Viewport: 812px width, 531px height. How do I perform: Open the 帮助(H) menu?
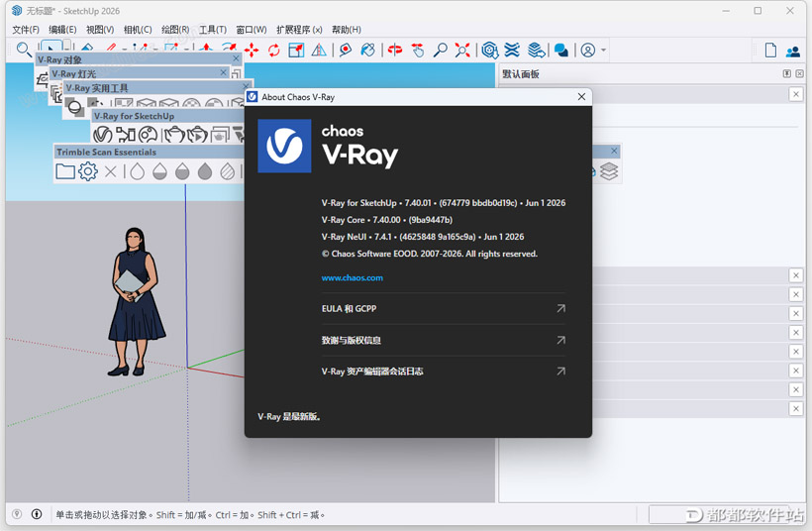pyautogui.click(x=347, y=30)
